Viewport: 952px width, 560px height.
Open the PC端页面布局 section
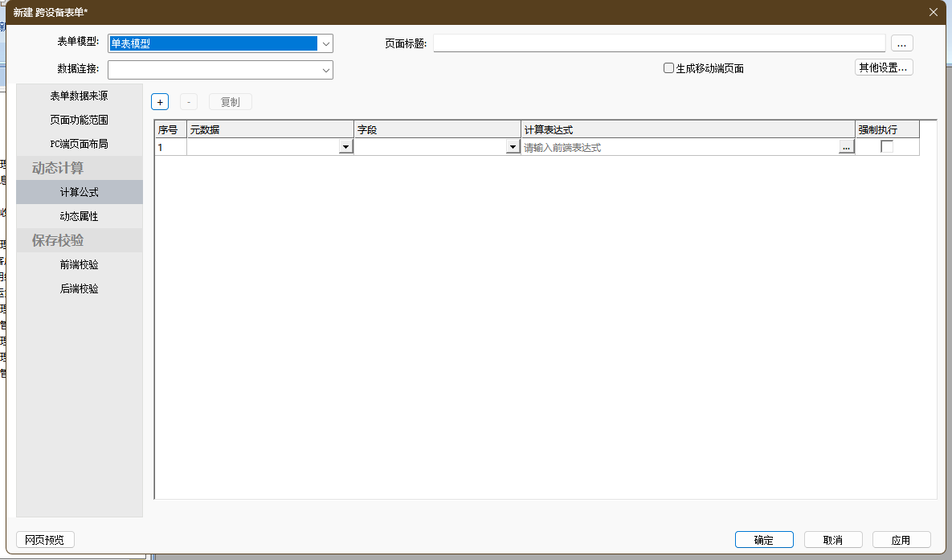pyautogui.click(x=79, y=144)
